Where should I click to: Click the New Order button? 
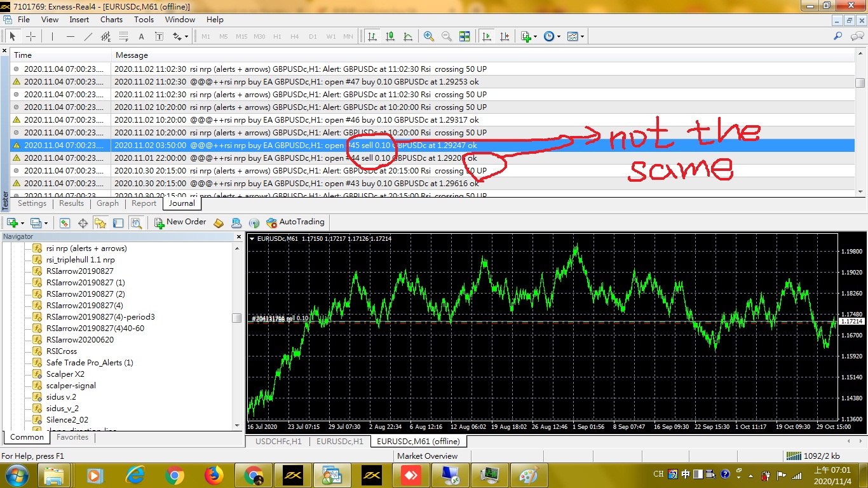(x=180, y=222)
